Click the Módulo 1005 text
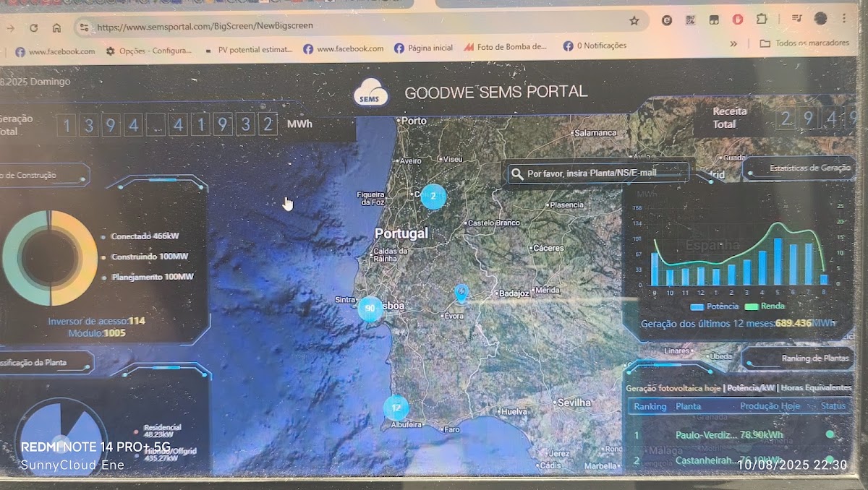868x490 pixels. point(97,333)
